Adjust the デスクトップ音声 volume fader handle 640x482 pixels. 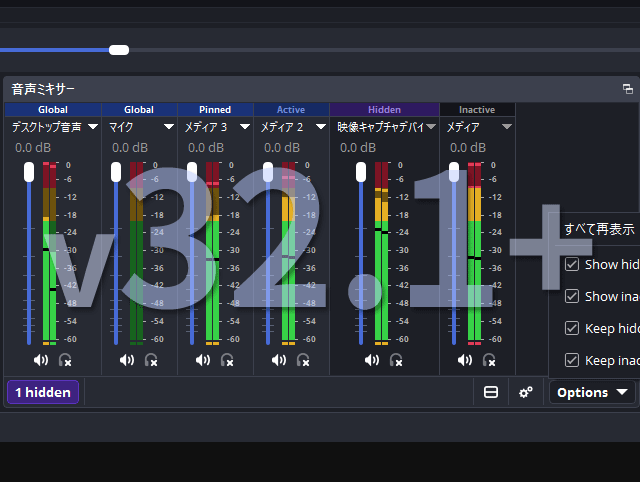pos(29,172)
